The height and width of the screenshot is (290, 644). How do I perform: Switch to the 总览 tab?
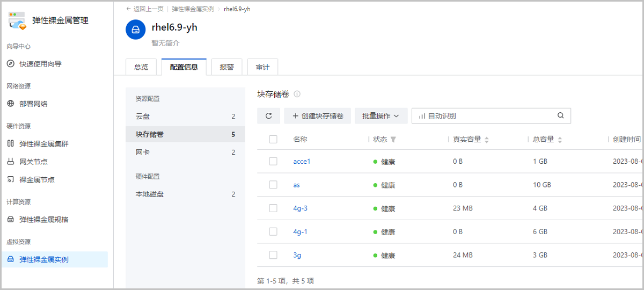pyautogui.click(x=141, y=67)
